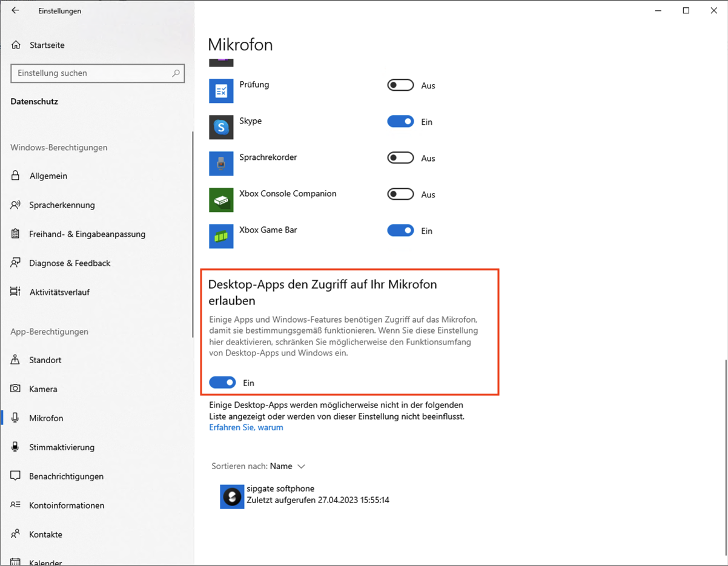Click the search field magnifier
The width and height of the screenshot is (728, 566).
pos(176,73)
